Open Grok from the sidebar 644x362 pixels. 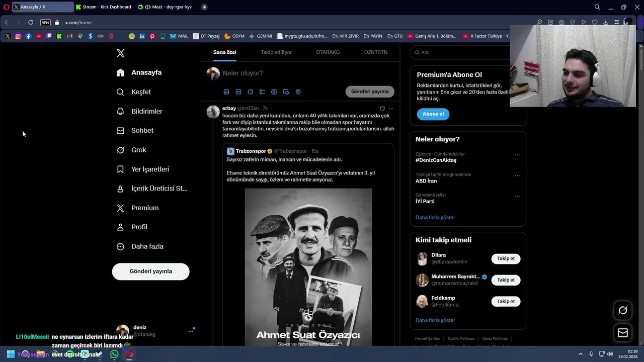point(131,150)
